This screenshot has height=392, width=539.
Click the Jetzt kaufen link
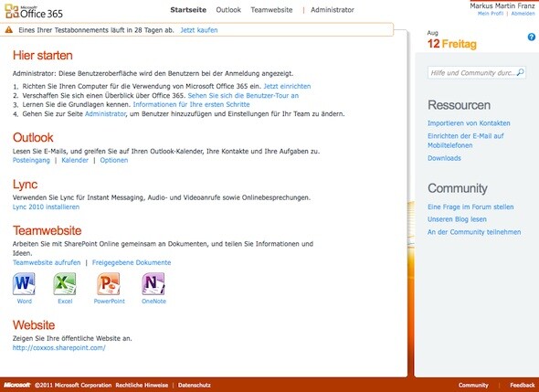click(x=199, y=30)
